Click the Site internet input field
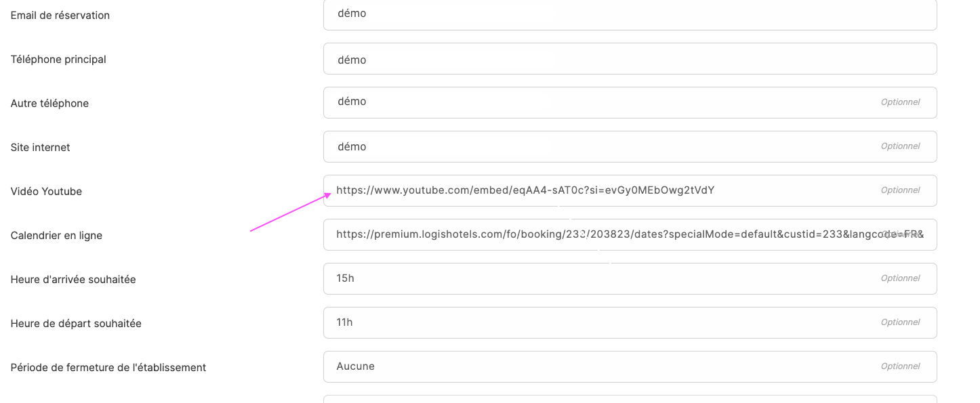The height and width of the screenshot is (403, 980). click(x=630, y=147)
